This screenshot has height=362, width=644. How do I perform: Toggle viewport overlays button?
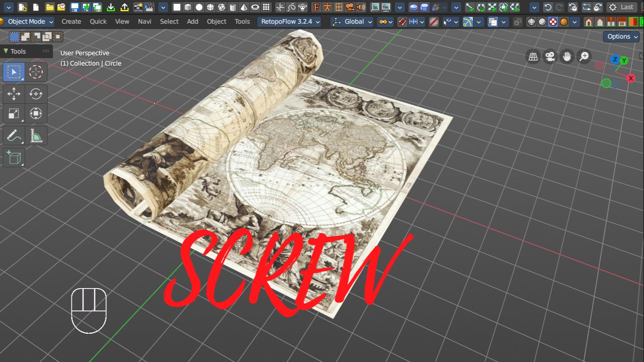[x=493, y=22]
